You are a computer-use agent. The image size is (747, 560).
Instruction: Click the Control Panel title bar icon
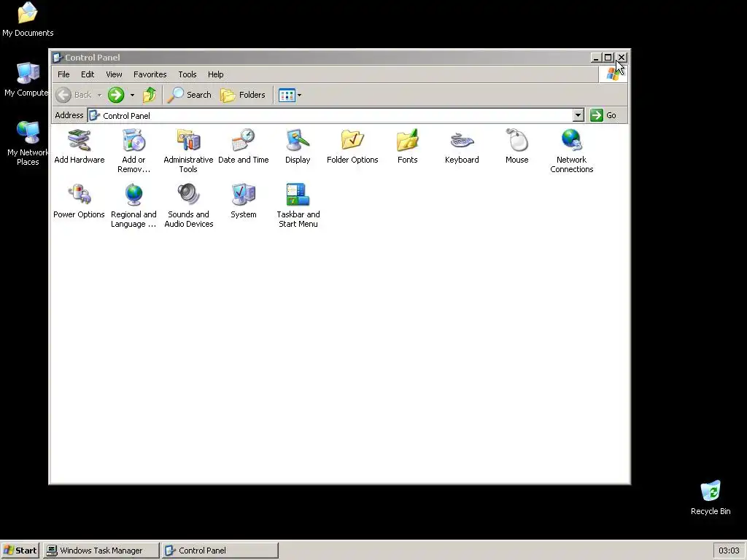pyautogui.click(x=58, y=58)
